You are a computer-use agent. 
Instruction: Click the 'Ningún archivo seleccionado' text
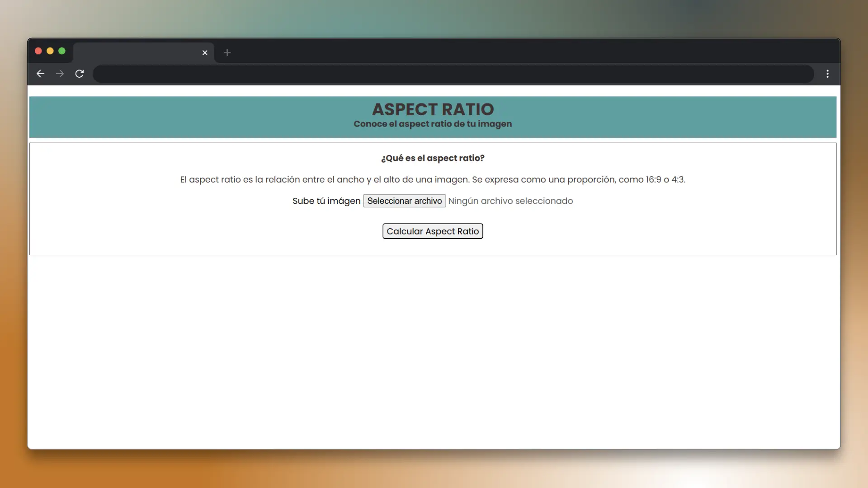tap(510, 201)
